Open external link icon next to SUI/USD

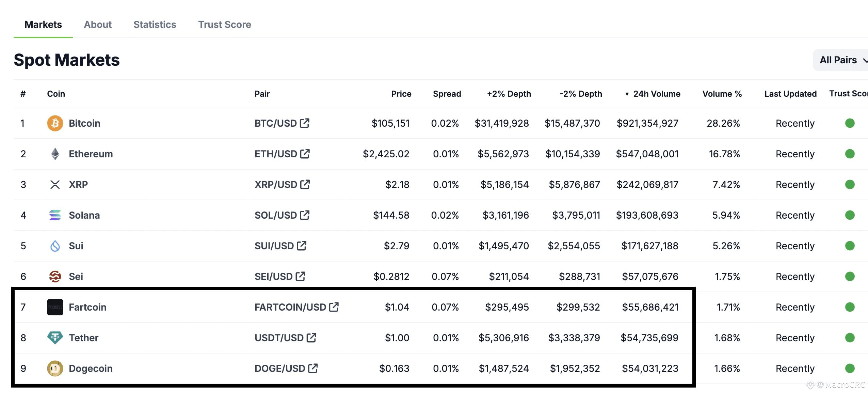pos(302,246)
